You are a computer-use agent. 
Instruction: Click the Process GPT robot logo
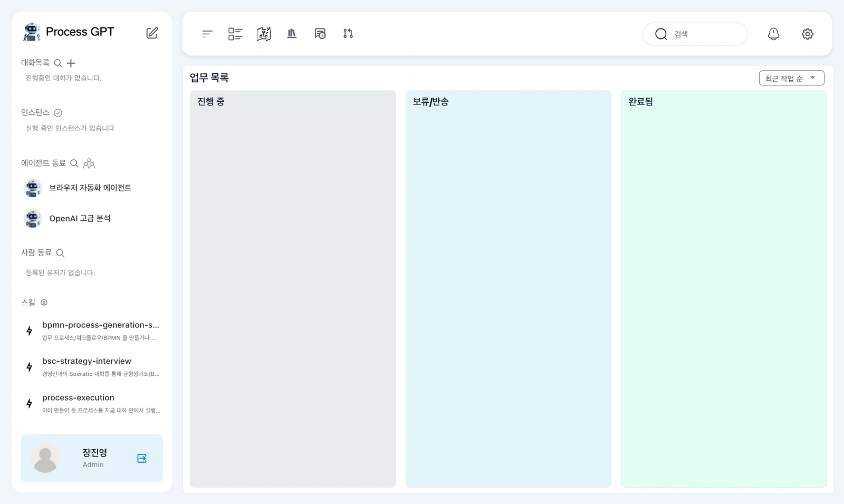pos(32,32)
